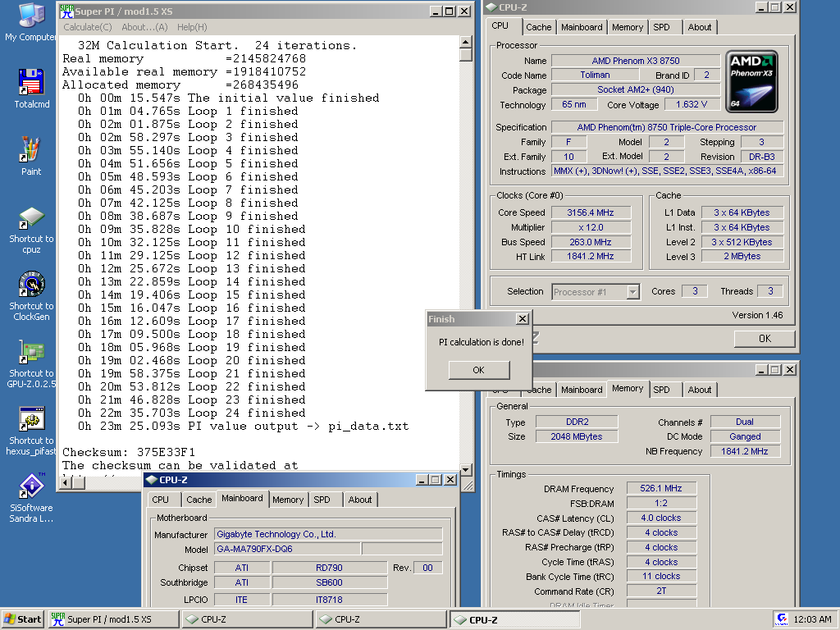
Task: Click the rightmost CPU-Z taskbar button
Action: pos(515,619)
